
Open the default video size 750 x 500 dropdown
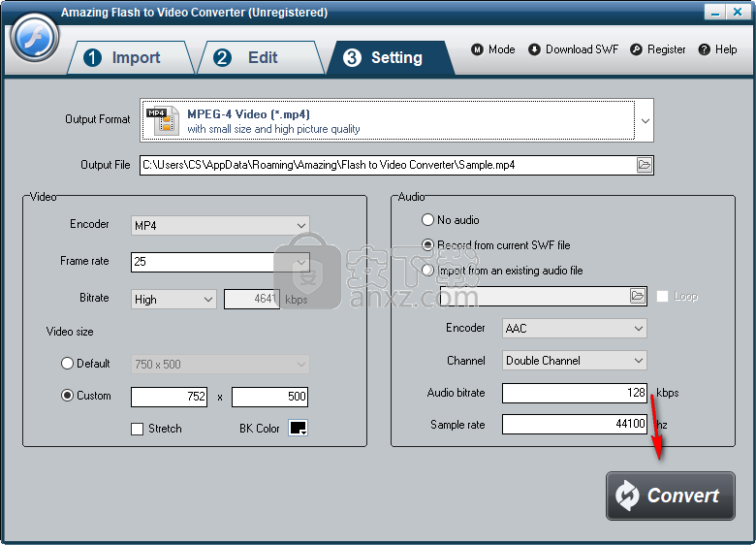point(220,364)
